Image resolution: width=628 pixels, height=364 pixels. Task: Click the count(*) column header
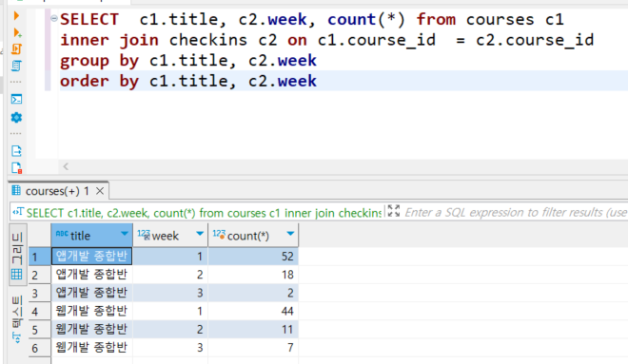[253, 236]
